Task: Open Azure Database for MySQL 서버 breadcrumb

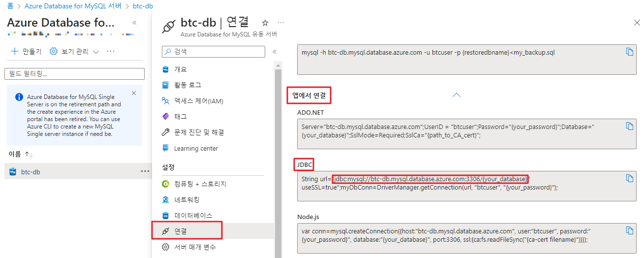Action: 74,6
